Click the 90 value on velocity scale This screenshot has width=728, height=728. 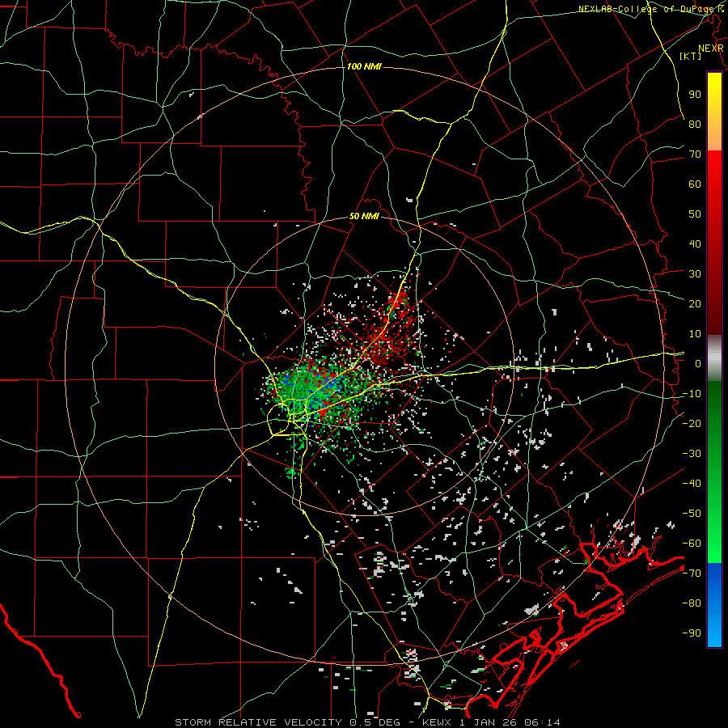[695, 95]
